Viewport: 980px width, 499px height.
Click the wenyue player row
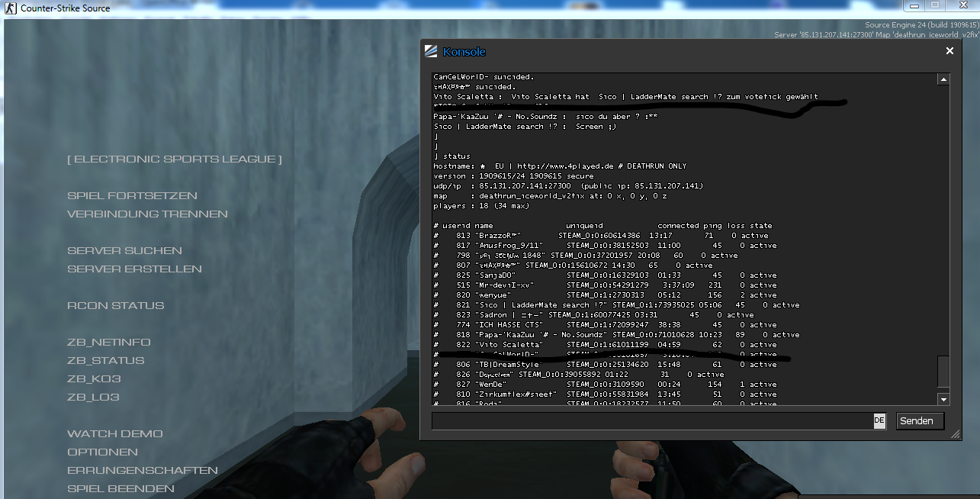coord(605,295)
